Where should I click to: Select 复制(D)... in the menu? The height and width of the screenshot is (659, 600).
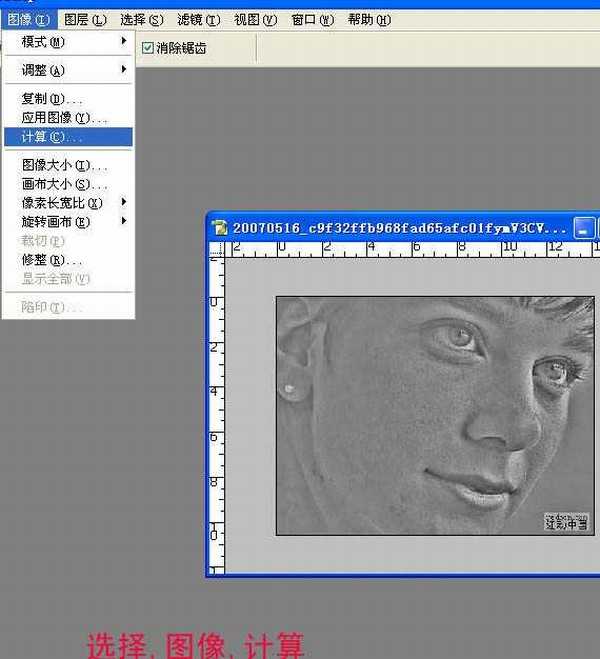pyautogui.click(x=52, y=99)
